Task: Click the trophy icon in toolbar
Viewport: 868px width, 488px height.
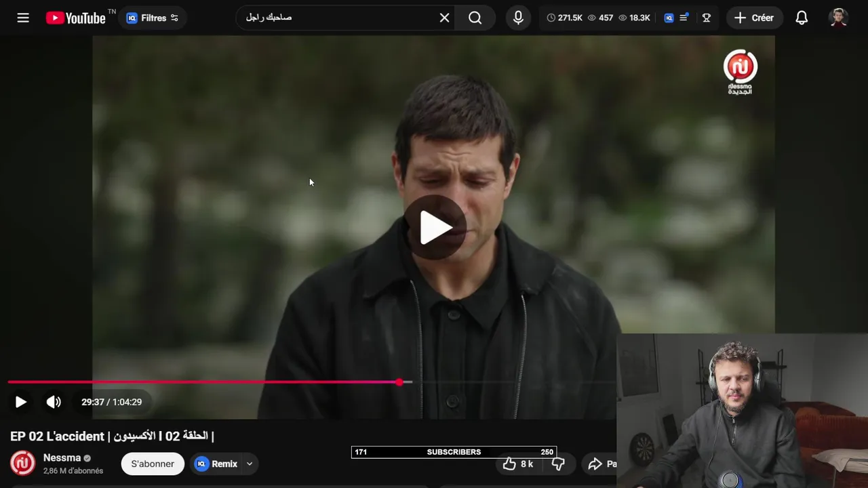Action: tap(706, 18)
